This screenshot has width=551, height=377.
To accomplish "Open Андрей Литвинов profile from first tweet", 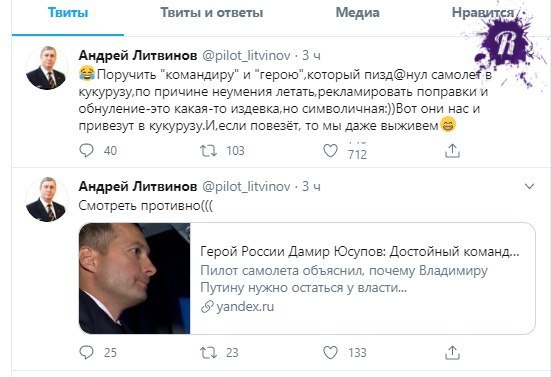I will tap(138, 55).
